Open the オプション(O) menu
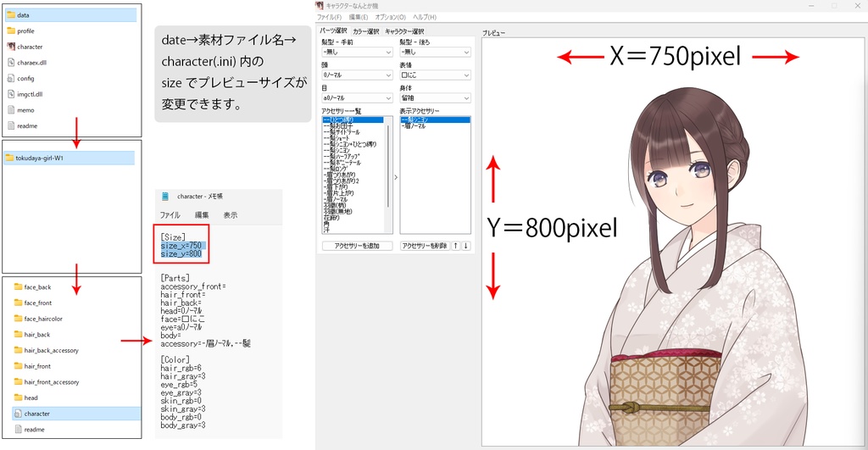868x450 pixels. coord(390,17)
